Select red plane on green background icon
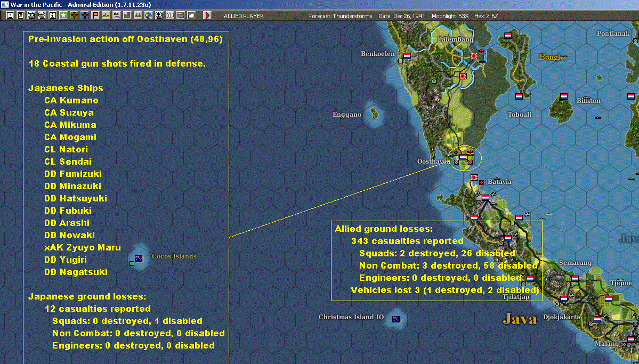 coord(74,15)
